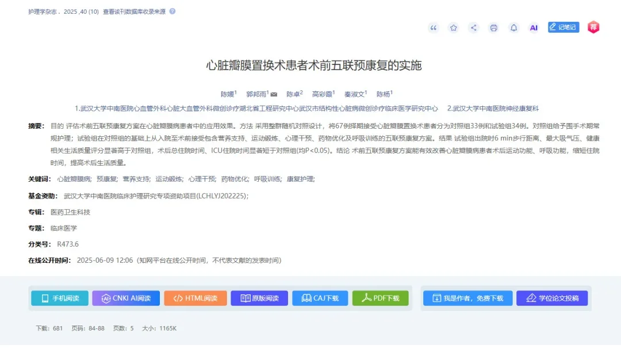Print the article using printer icon

pyautogui.click(x=493, y=27)
